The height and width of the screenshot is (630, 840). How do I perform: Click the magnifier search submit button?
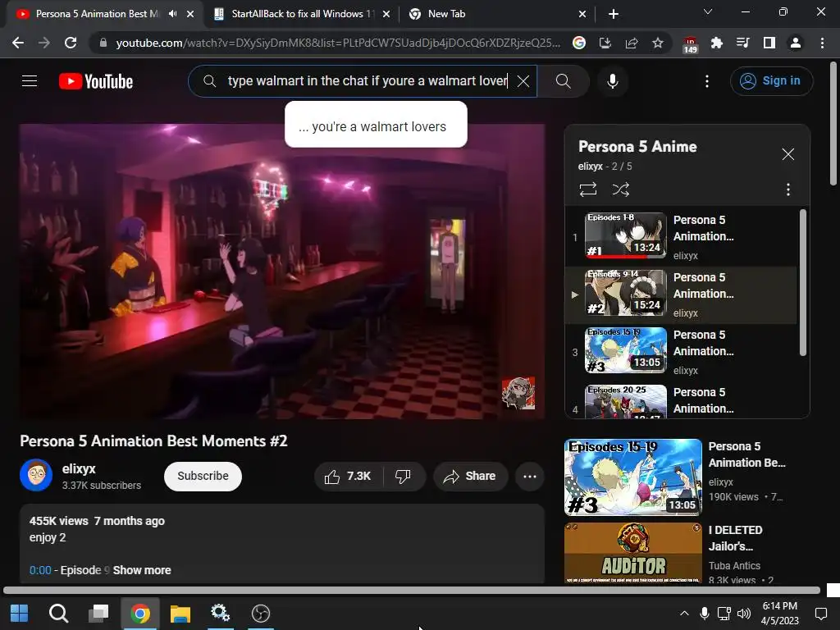563,81
